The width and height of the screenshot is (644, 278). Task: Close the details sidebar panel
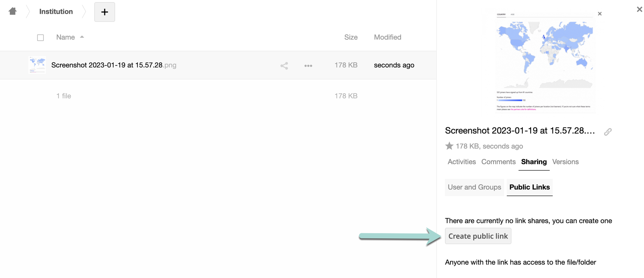pyautogui.click(x=639, y=9)
